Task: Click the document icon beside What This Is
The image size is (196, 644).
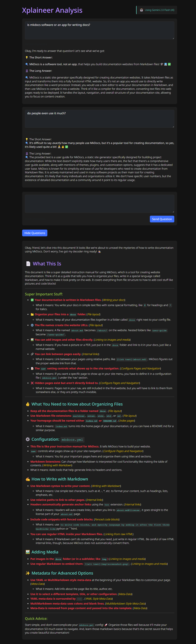Action: tap(28, 264)
